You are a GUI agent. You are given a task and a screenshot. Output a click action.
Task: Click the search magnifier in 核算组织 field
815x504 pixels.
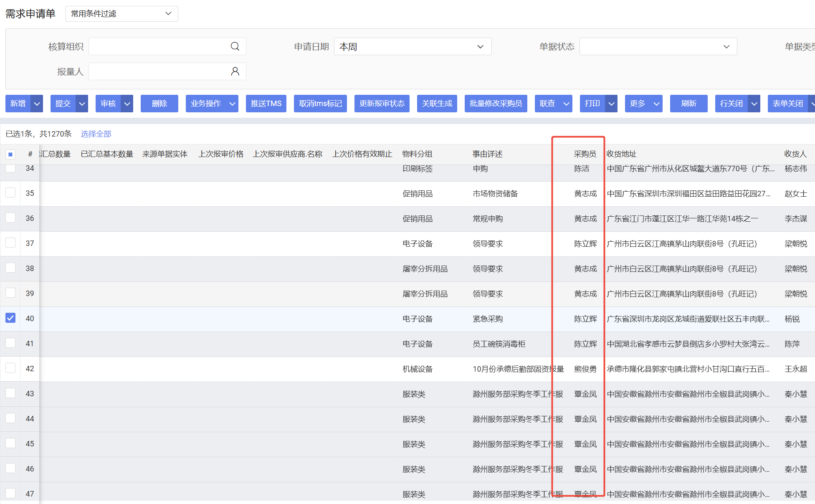(235, 46)
